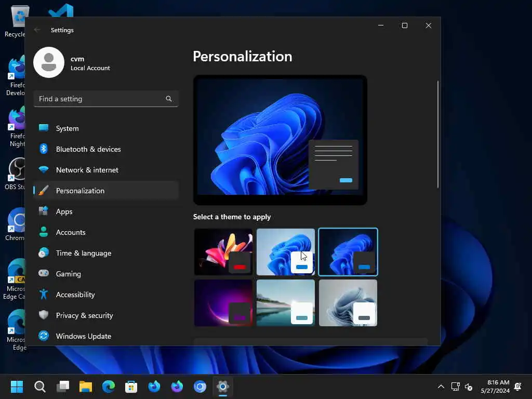
Task: Select the Personalization category
Action: click(x=106, y=190)
